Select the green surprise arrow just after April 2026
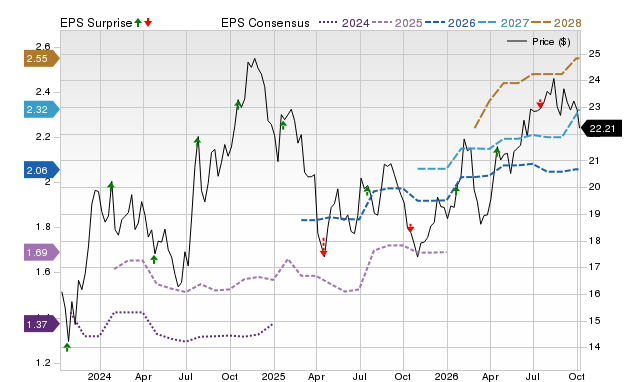The height and width of the screenshot is (382, 640). [x=497, y=153]
